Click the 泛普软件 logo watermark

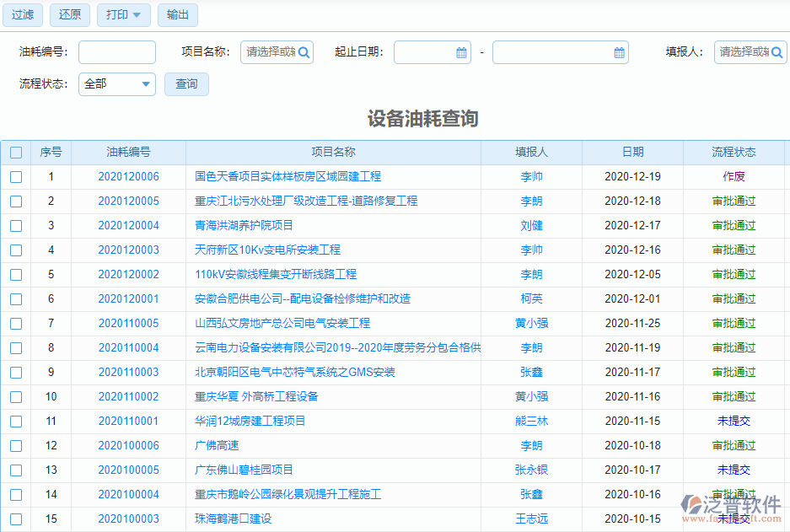(732, 506)
